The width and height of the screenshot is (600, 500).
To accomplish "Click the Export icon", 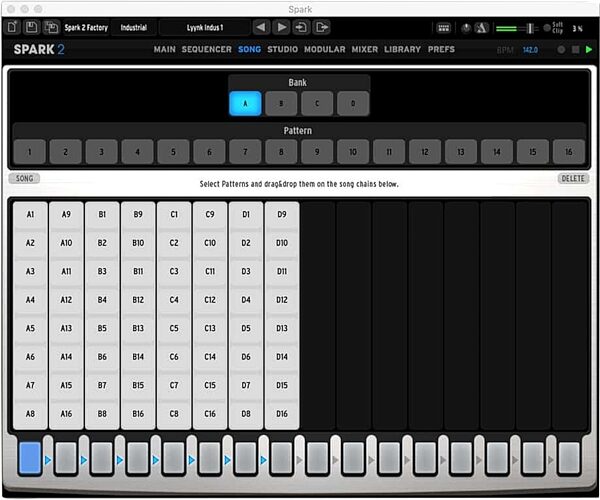I will (322, 27).
